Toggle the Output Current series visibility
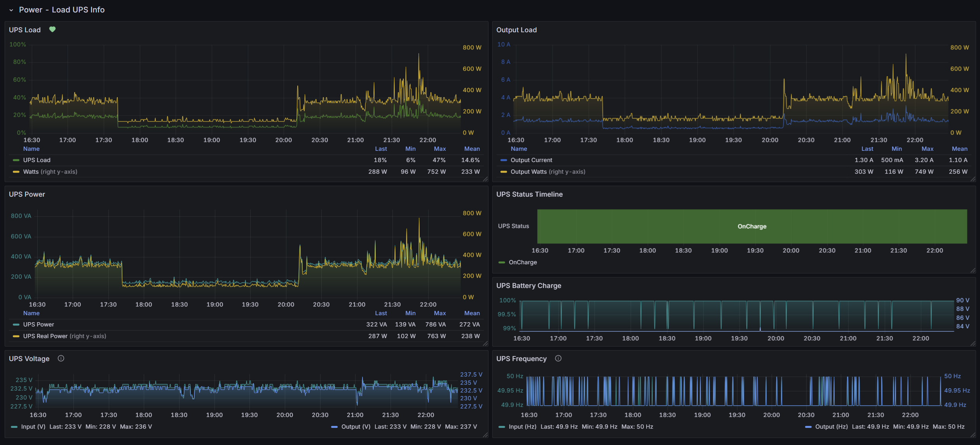This screenshot has width=980, height=445. pos(531,160)
